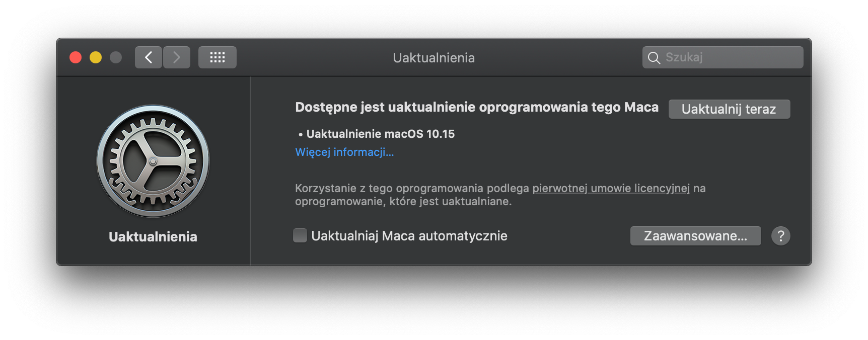Open help with the question mark button
Screen dimensions: 868x340
[780, 236]
